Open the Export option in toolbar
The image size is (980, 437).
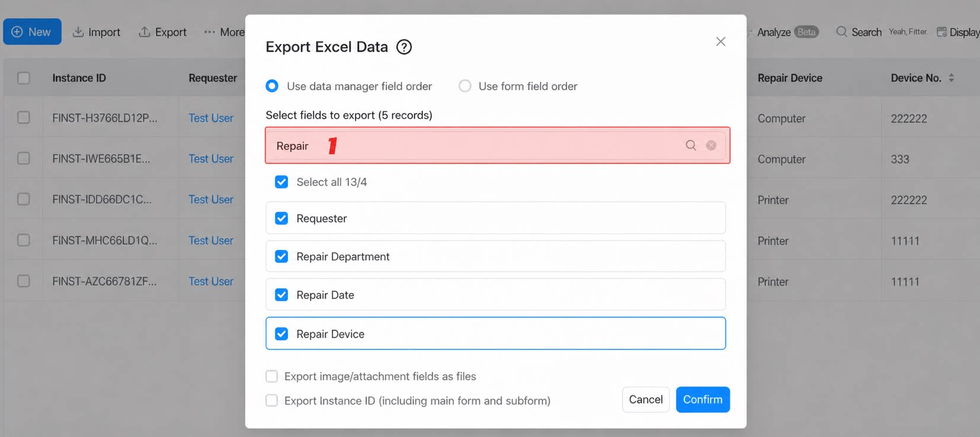163,32
